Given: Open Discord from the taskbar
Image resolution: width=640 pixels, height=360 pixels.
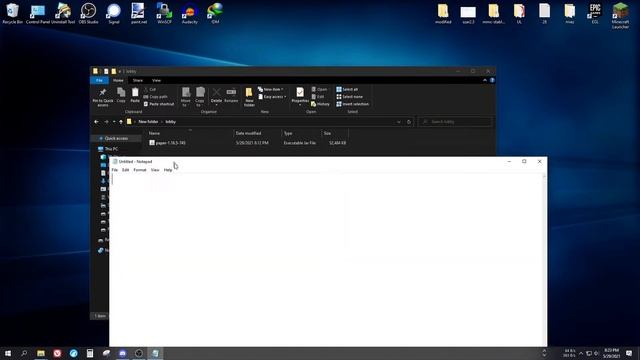Looking at the screenshot, I should click(x=122, y=353).
